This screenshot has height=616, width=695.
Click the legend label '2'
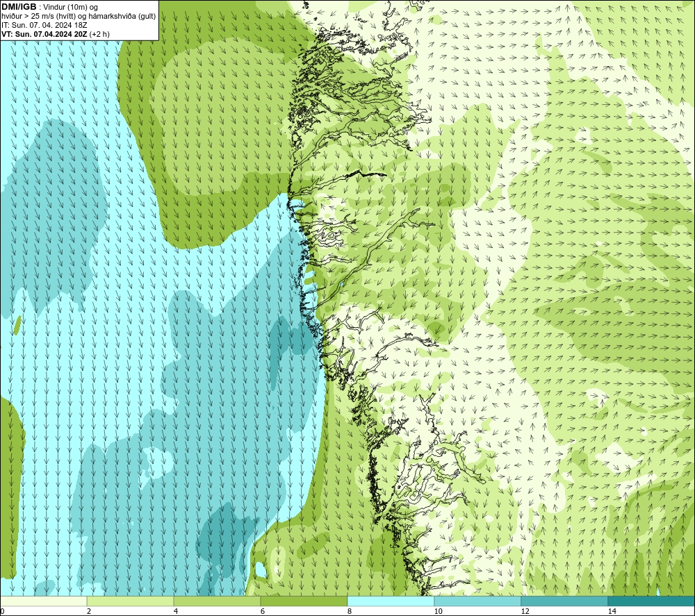point(89,611)
